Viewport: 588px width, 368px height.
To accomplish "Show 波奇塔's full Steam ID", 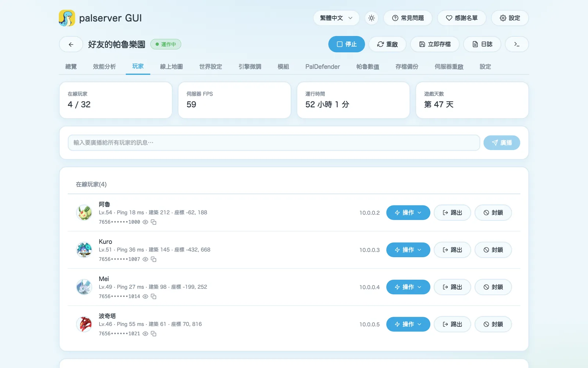I will (x=145, y=334).
